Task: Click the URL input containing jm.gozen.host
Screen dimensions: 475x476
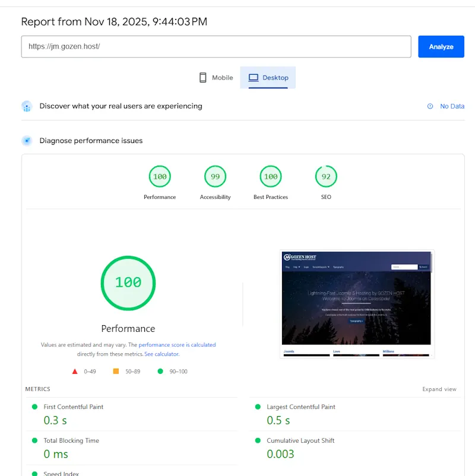Action: 216,46
